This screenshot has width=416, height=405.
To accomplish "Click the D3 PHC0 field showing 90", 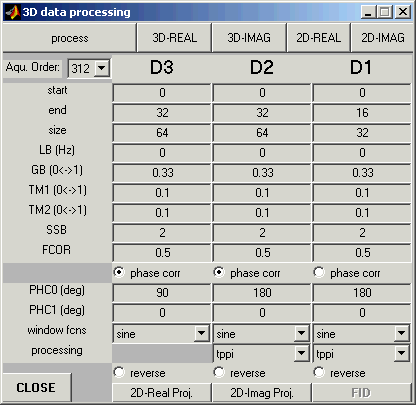I will pyautogui.click(x=162, y=293).
